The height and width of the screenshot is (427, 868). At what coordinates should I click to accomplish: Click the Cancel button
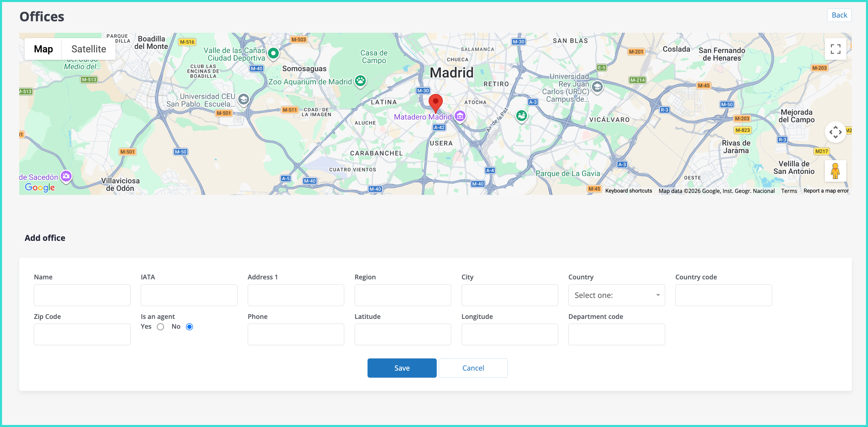click(x=473, y=368)
